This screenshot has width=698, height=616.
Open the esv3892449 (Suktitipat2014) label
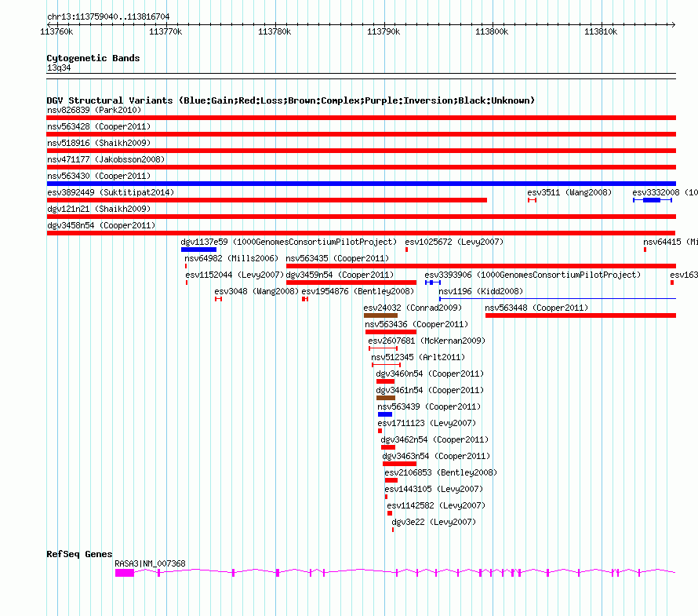111,192
